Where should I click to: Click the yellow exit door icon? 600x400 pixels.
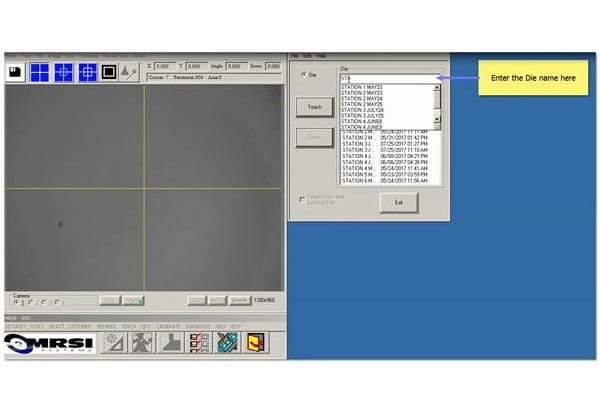coord(255,343)
